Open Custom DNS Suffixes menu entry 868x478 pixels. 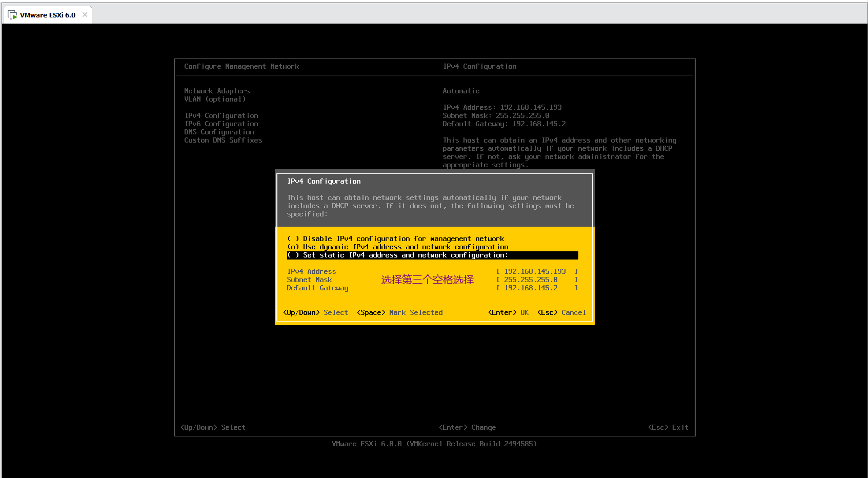tap(223, 140)
